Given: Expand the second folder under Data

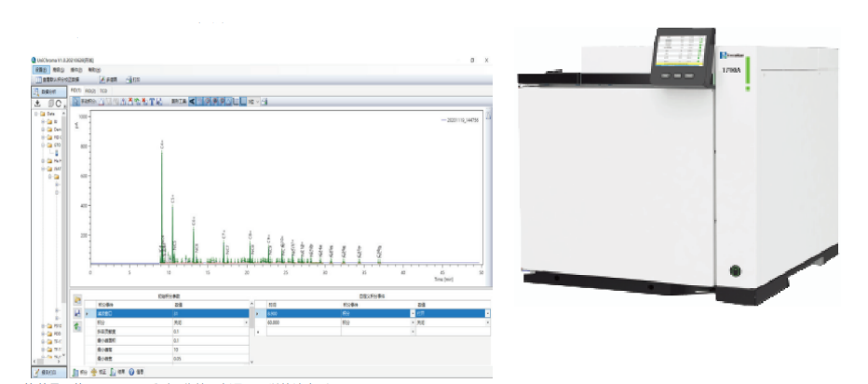Looking at the screenshot, I should (43, 130).
